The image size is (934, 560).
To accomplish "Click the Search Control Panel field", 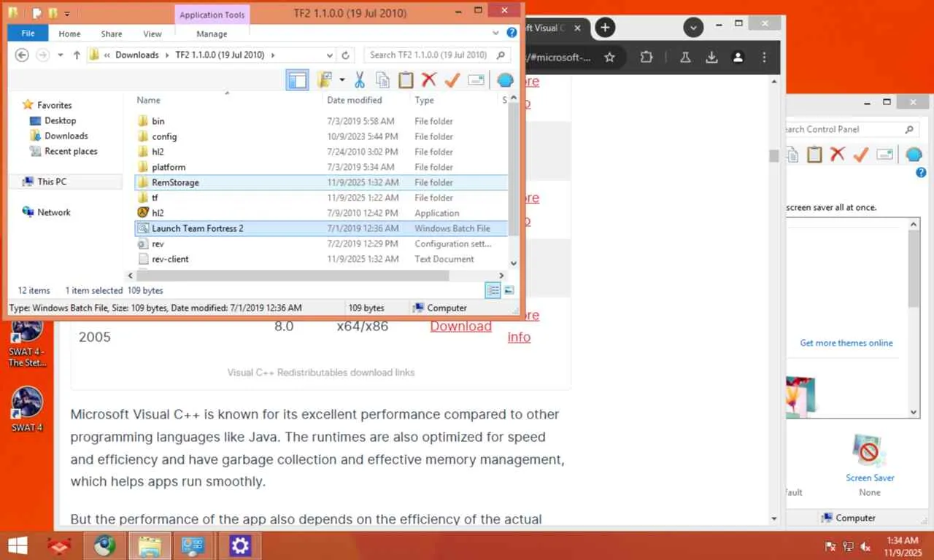I will click(850, 129).
